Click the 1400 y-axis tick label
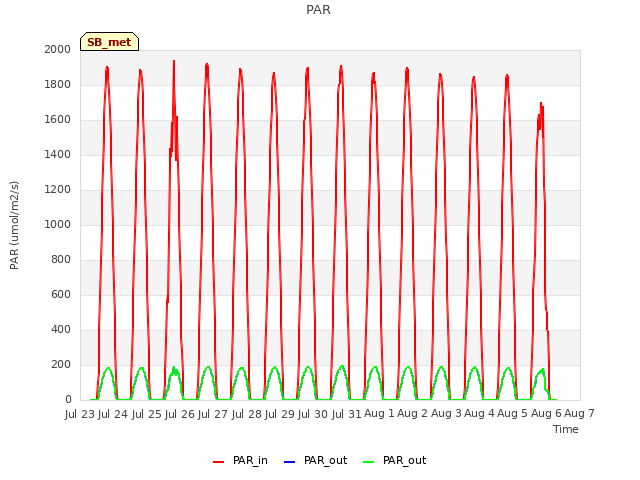This screenshot has width=640, height=480. tap(58, 154)
